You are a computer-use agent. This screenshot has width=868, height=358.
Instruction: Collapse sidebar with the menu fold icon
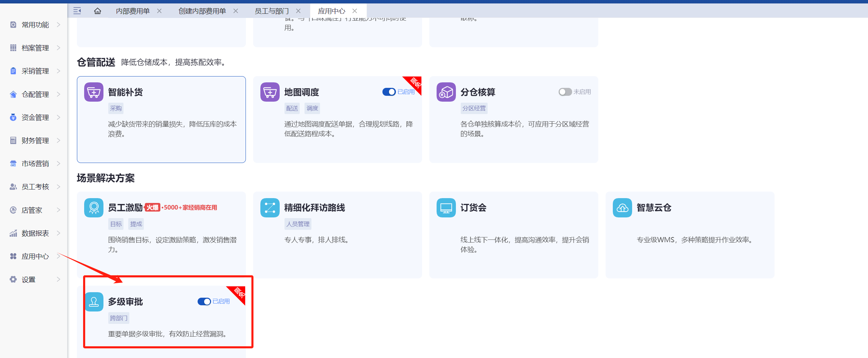pos(77,11)
